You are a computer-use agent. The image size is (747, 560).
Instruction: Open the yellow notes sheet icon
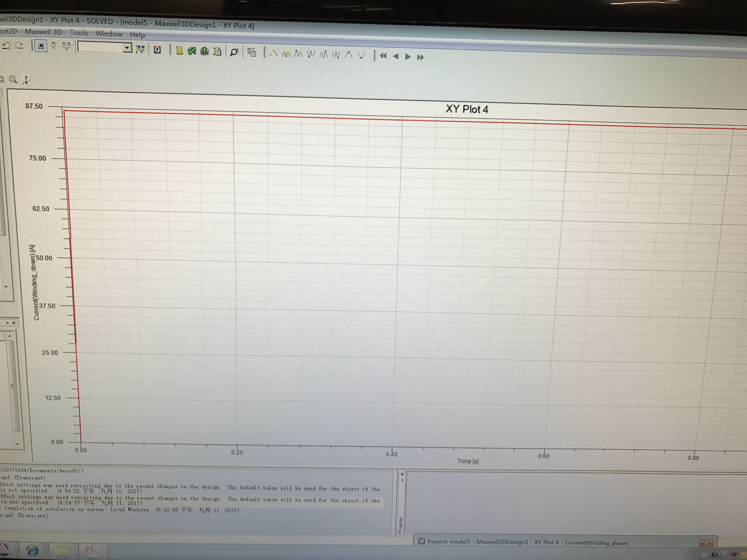click(179, 51)
